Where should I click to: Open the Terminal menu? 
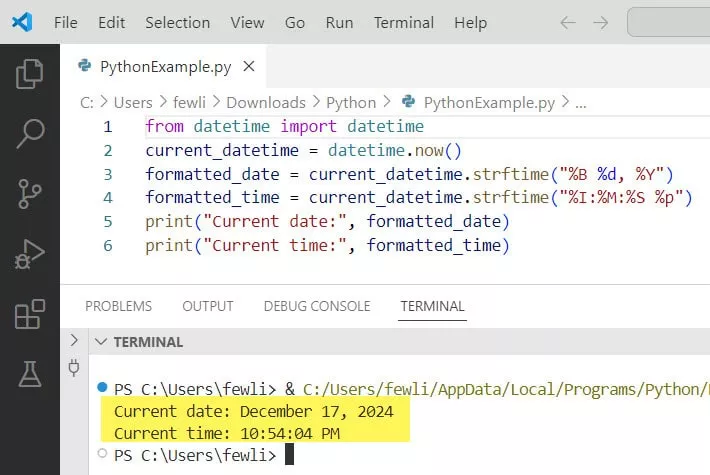click(x=404, y=22)
